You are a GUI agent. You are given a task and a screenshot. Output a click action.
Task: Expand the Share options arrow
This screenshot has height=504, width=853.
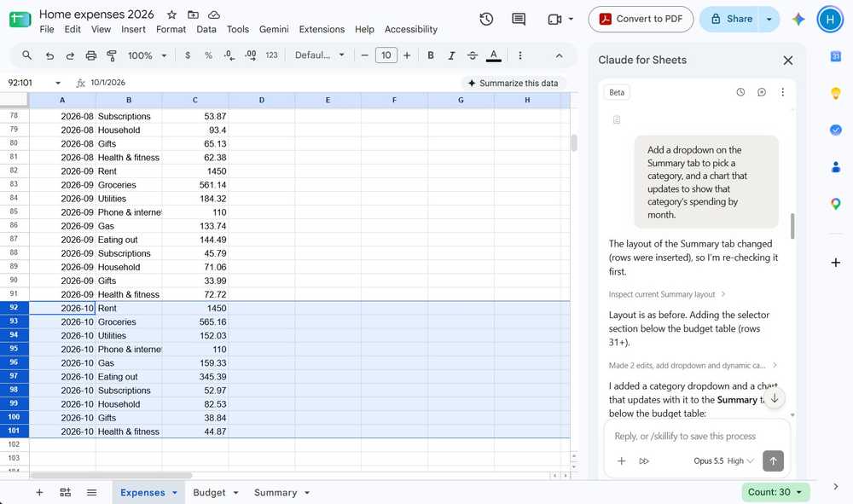(769, 19)
